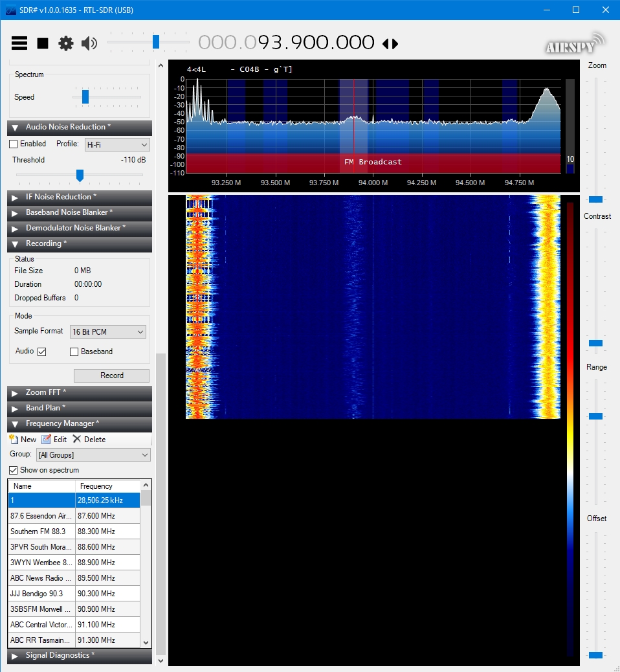Expand the Demodulator Noise Blanker panel
Image resolution: width=620 pixels, height=672 pixels.
coord(79,228)
